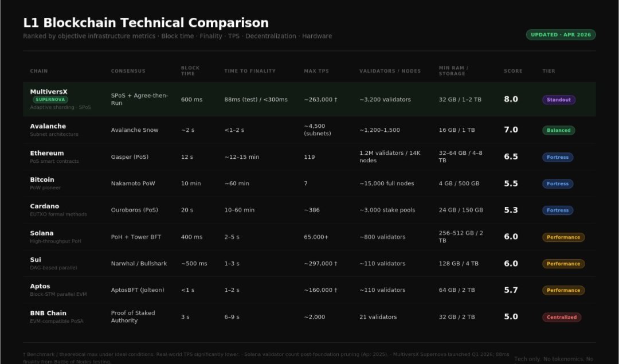The image size is (619, 364).
Task: Click the '~3,200 validators' cell
Action: click(x=385, y=100)
